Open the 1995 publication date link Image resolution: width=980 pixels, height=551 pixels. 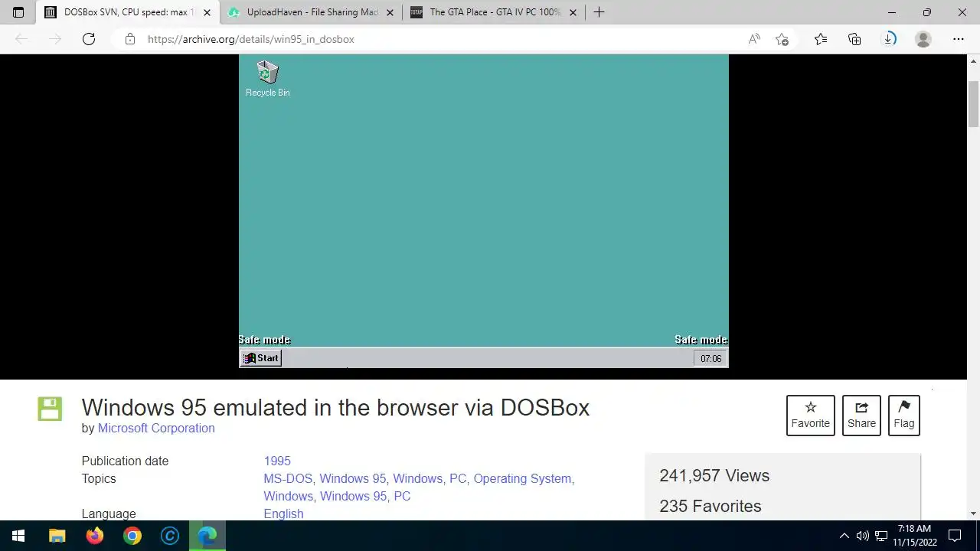coord(277,461)
